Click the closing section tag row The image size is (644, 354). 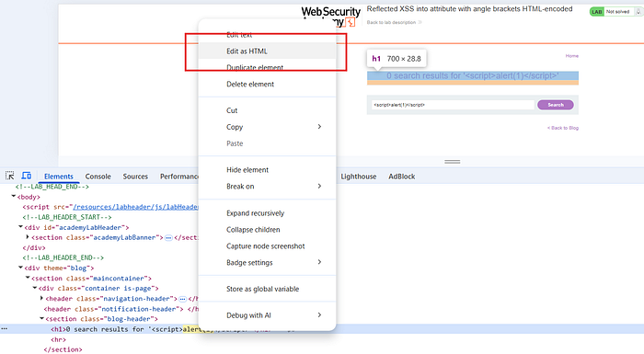(63, 349)
